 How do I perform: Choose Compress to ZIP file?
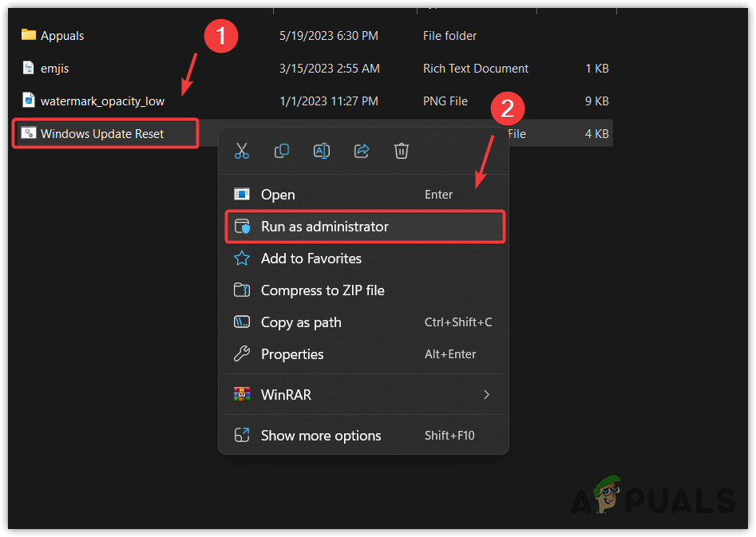click(364, 290)
